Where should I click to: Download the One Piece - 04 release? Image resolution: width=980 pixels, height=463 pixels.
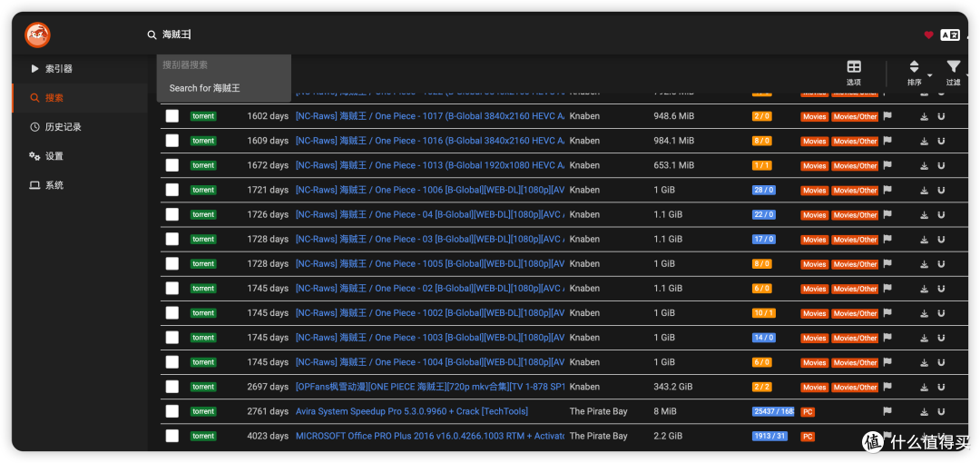coord(925,214)
